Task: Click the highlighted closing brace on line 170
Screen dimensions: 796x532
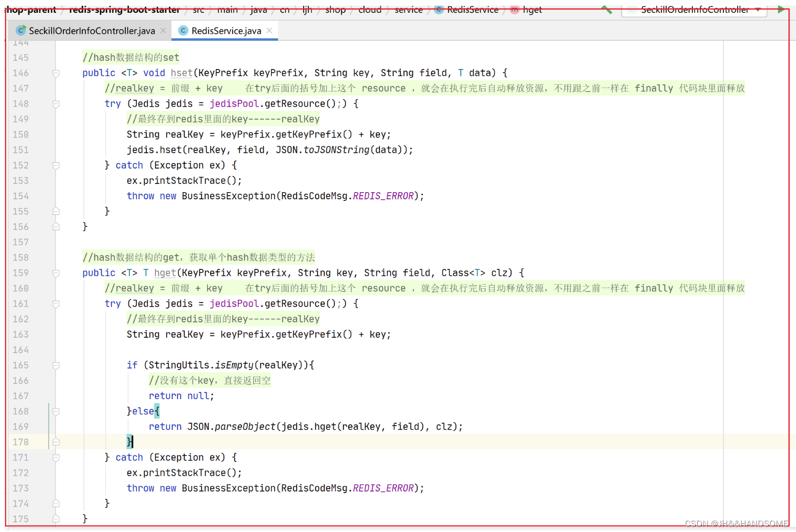Action: tap(130, 442)
